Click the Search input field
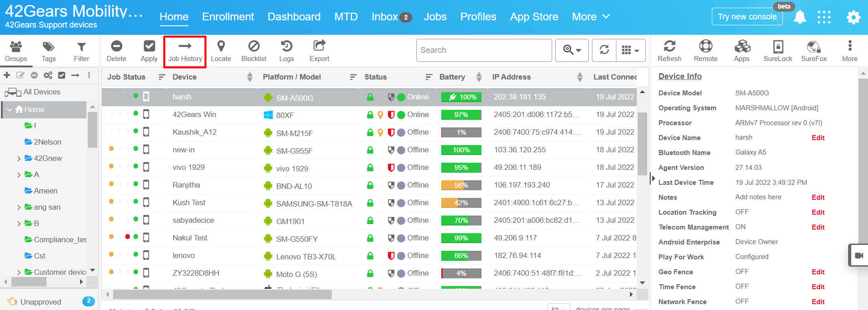This screenshot has width=868, height=310. [x=484, y=50]
